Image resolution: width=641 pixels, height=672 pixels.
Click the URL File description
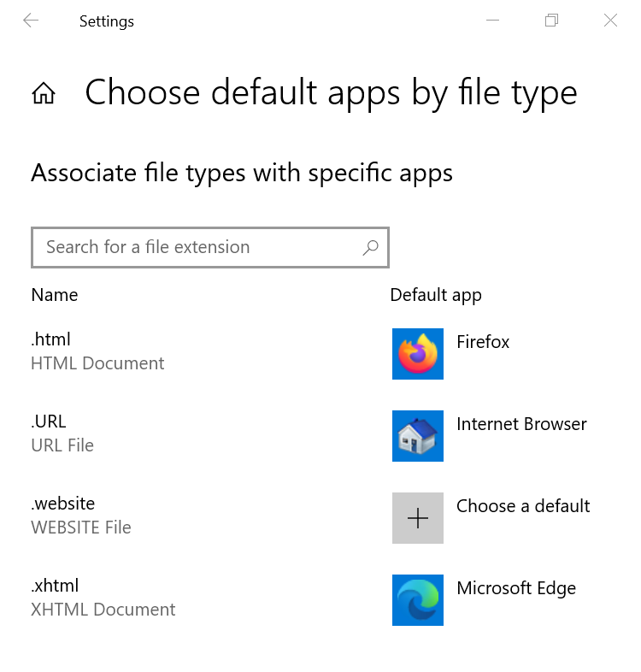click(x=62, y=445)
